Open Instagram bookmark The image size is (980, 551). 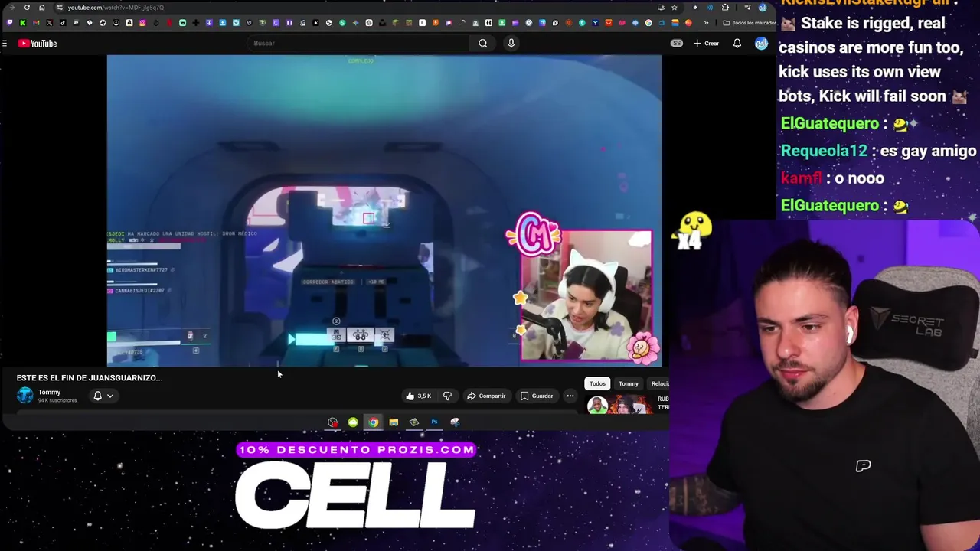142,23
